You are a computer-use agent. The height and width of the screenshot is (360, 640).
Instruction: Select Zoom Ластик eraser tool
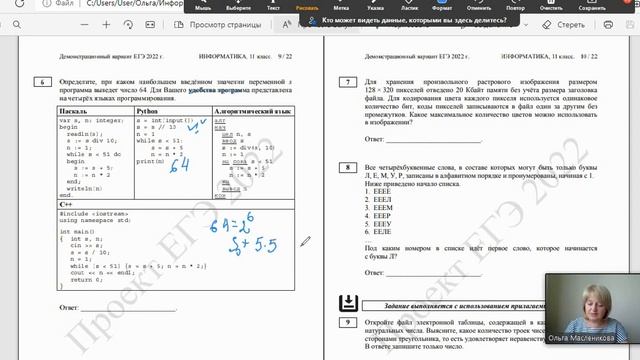[x=409, y=6]
